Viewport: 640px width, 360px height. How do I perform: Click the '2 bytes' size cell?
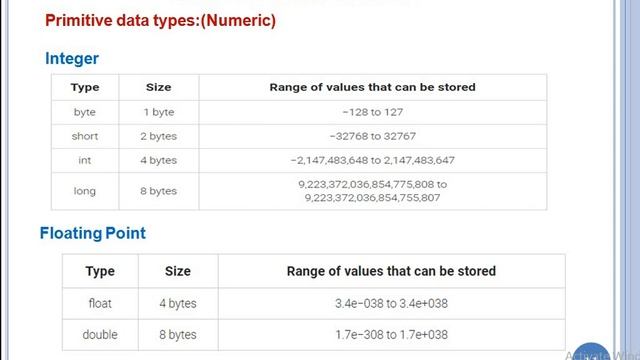coord(159,136)
